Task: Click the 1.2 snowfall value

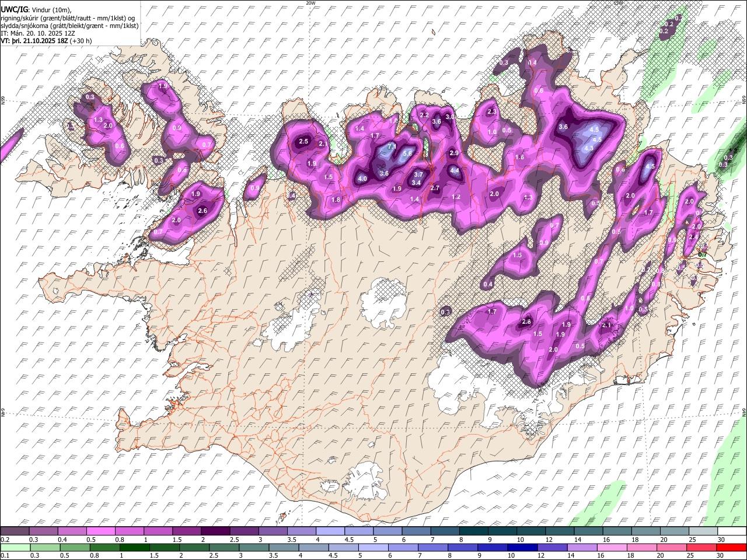Action: point(456,197)
